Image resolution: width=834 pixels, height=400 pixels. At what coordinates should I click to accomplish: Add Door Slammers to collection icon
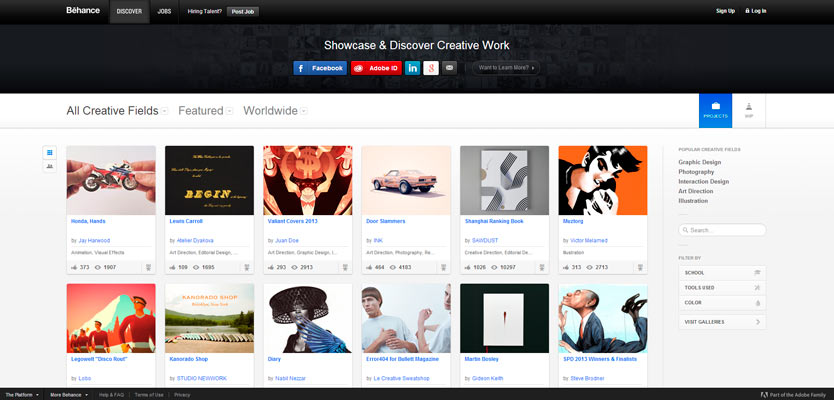click(x=444, y=268)
